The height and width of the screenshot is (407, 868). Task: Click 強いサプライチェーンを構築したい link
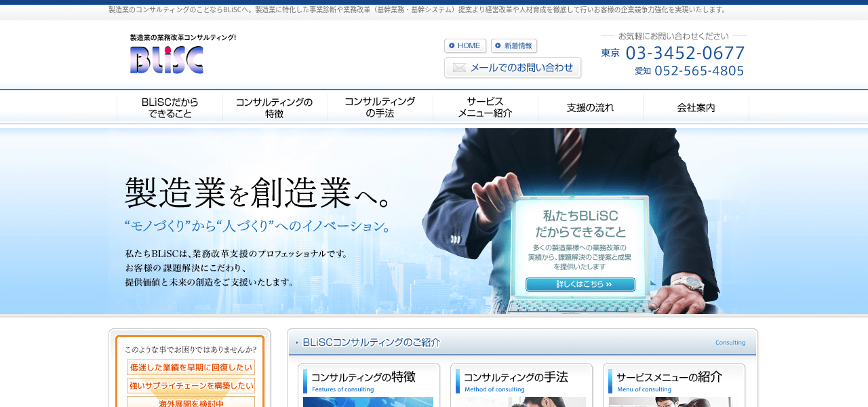(191, 386)
